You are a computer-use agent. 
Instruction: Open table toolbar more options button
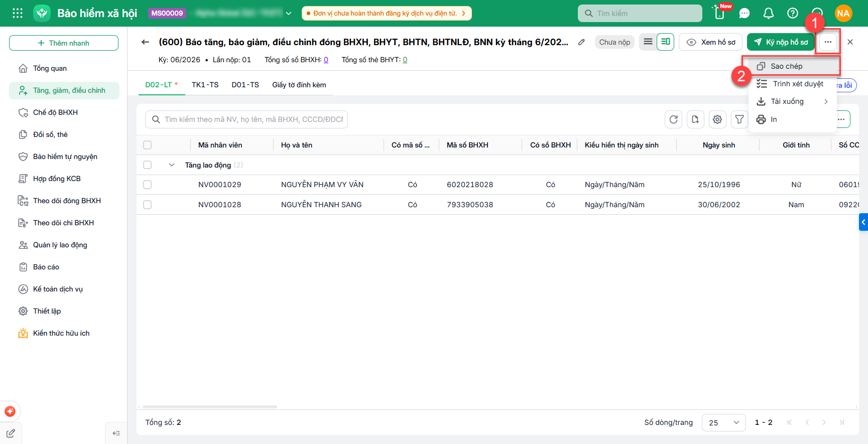pyautogui.click(x=841, y=119)
